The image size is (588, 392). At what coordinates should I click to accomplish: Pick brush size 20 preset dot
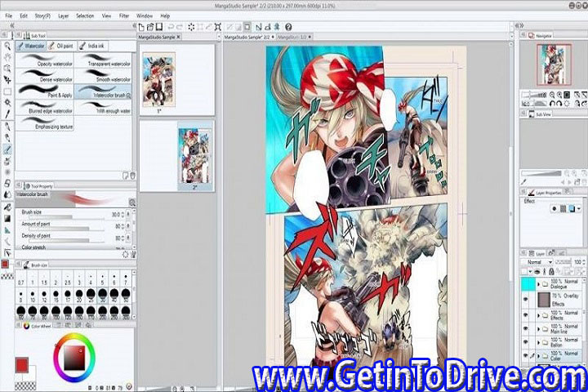pos(79,295)
